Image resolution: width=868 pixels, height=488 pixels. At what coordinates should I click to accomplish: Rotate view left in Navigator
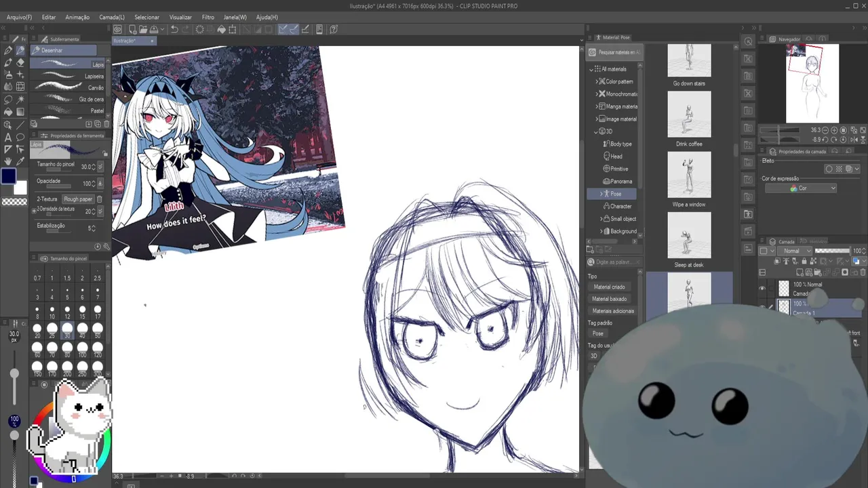pyautogui.click(x=826, y=140)
